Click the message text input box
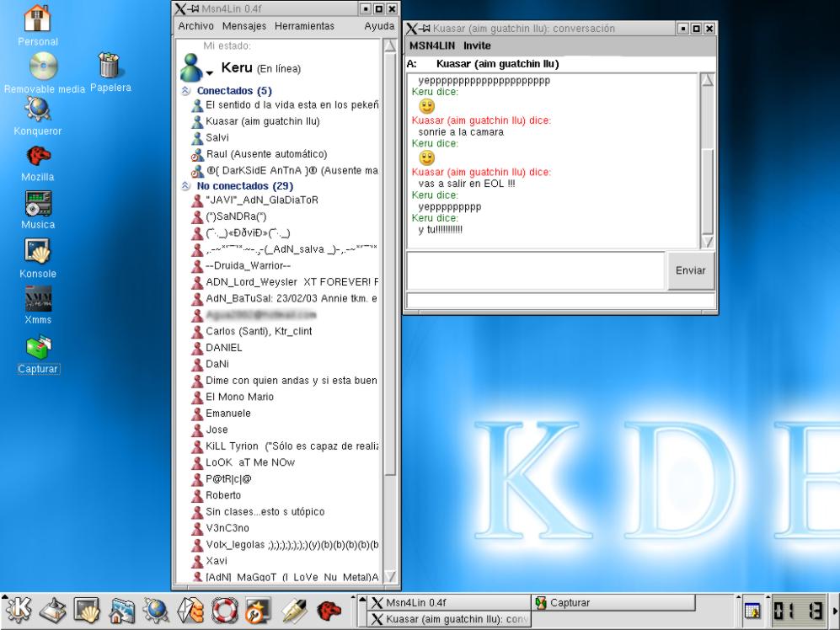The image size is (840, 630). 537,270
